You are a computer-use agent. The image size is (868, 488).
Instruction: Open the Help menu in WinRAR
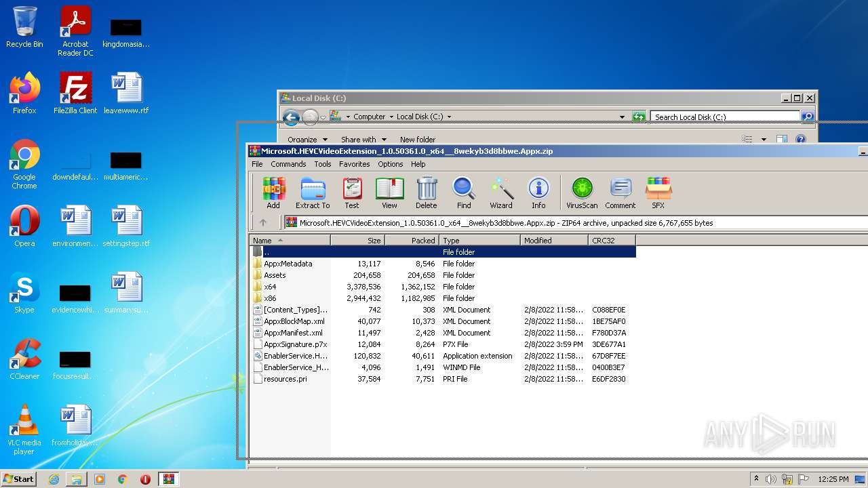(418, 164)
